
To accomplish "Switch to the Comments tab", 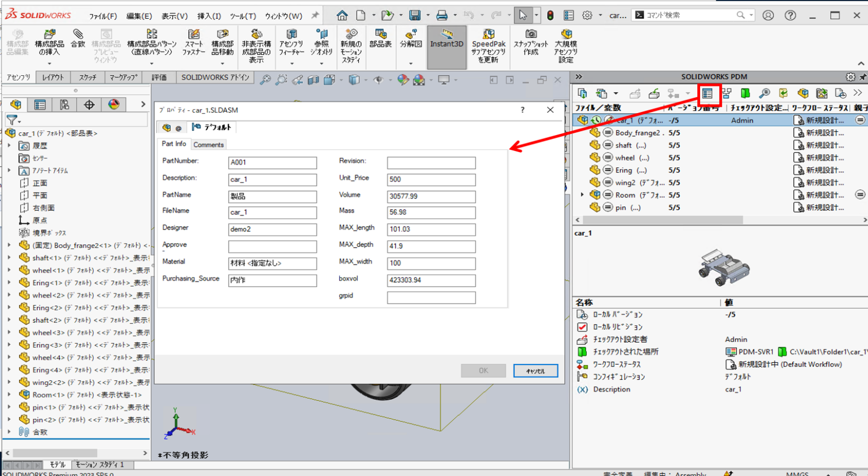I will click(x=209, y=144).
